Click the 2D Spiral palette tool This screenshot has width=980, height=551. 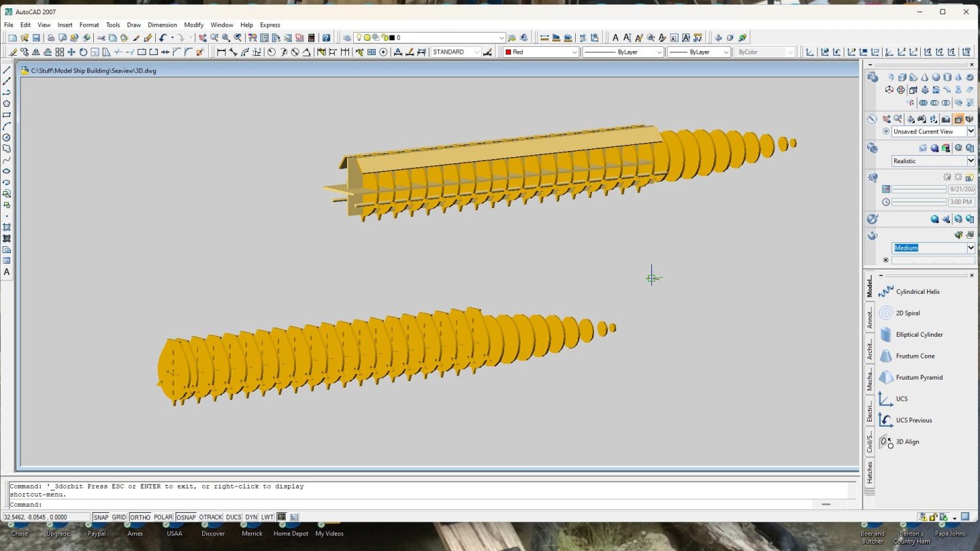tap(900, 313)
